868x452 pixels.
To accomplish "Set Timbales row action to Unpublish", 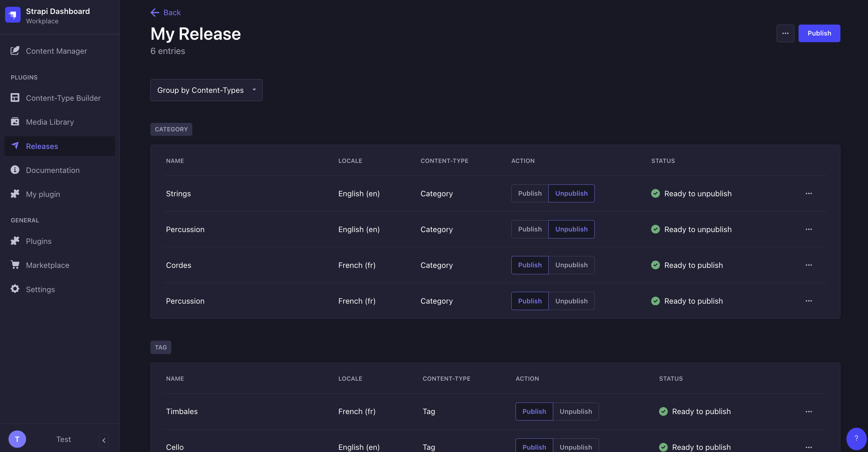I will 576,412.
